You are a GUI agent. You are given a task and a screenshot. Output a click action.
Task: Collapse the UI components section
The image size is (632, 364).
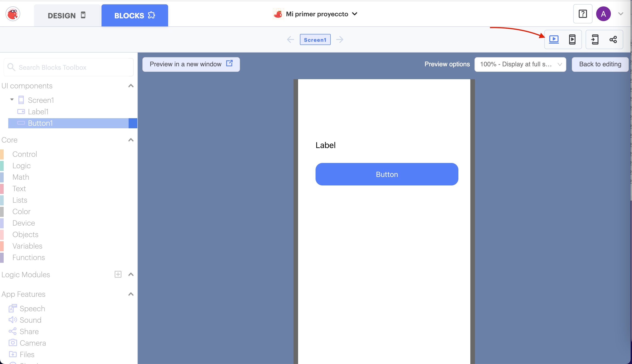tap(131, 86)
